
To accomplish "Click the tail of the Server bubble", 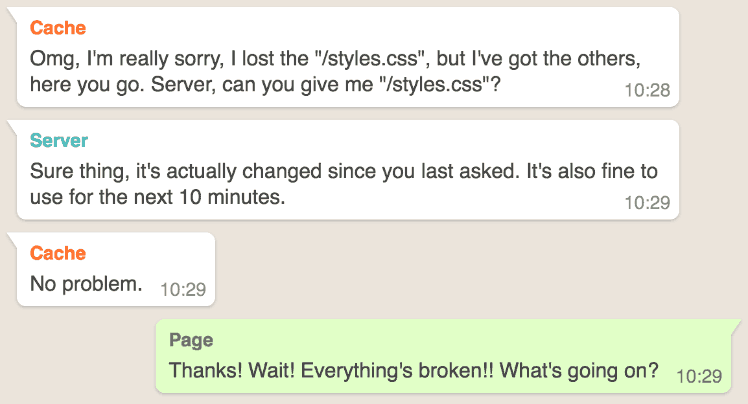I will [x=13, y=125].
